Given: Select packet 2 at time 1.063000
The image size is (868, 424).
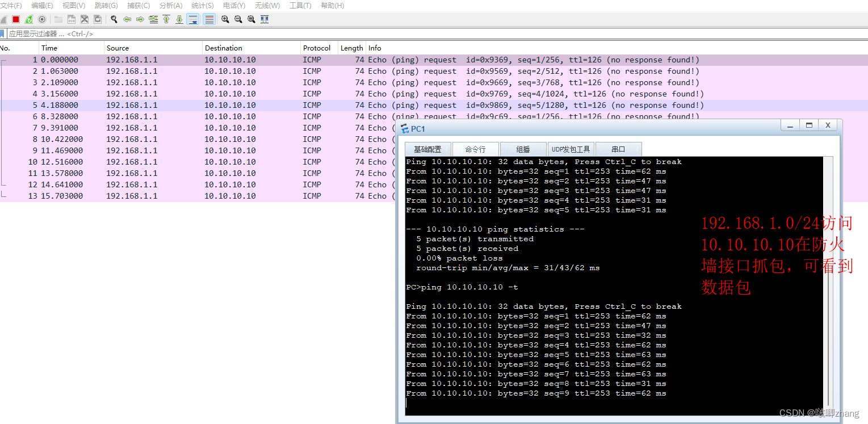Looking at the screenshot, I should coord(434,72).
